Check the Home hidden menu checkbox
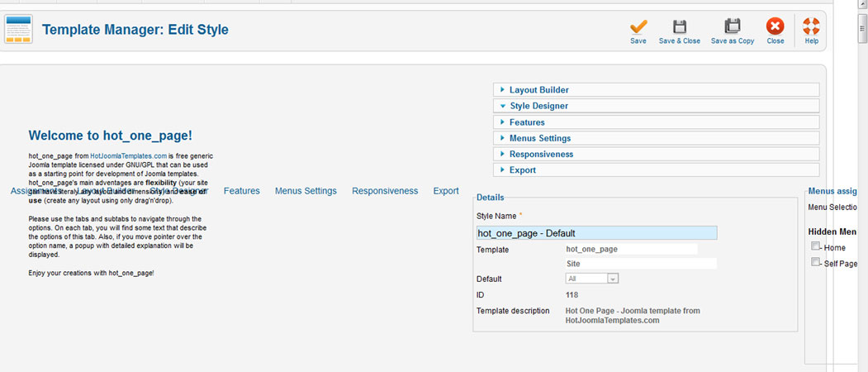 tap(815, 246)
